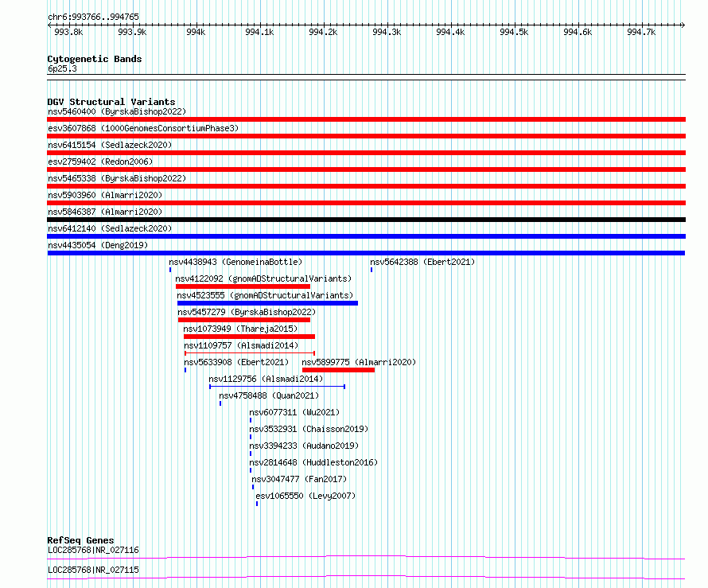
Task: Open esv3607868 (1000GenomesConsortiumPhase3) variant
Action: click(x=143, y=128)
